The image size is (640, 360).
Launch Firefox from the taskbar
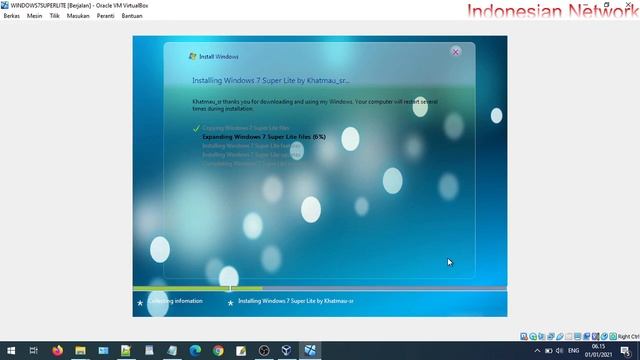(58, 351)
